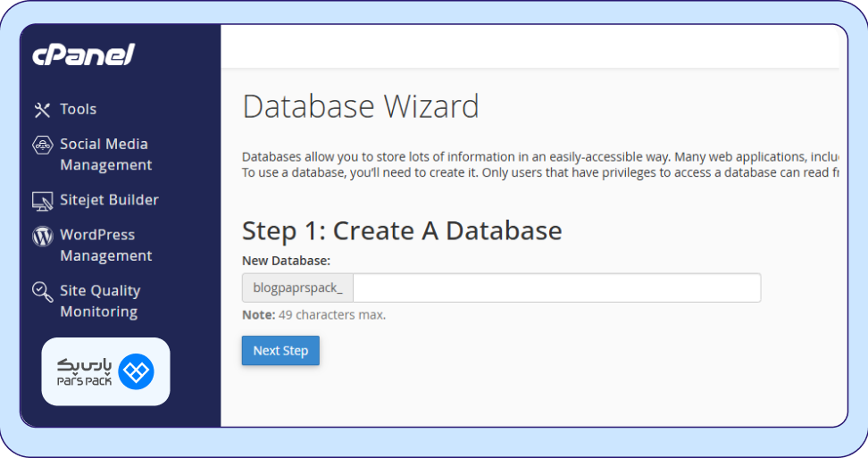Click the Database Wizard heading
Screen dimensions: 868x458
(361, 106)
